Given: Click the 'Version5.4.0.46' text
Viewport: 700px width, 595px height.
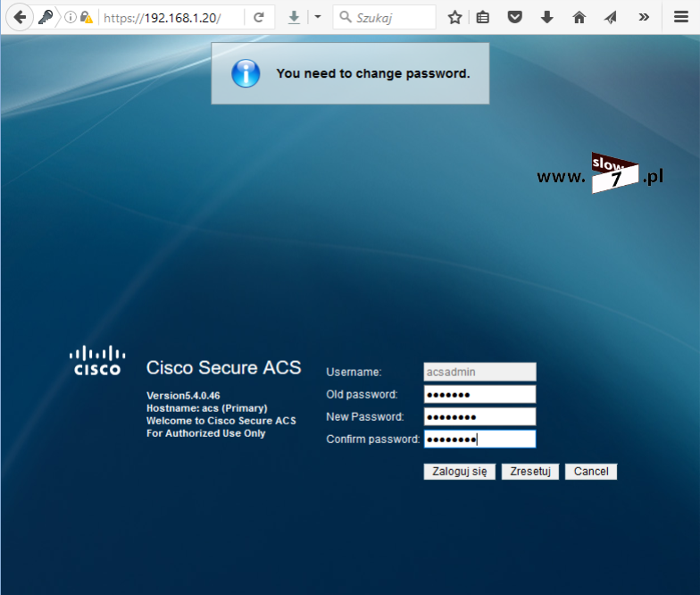Looking at the screenshot, I should click(183, 395).
